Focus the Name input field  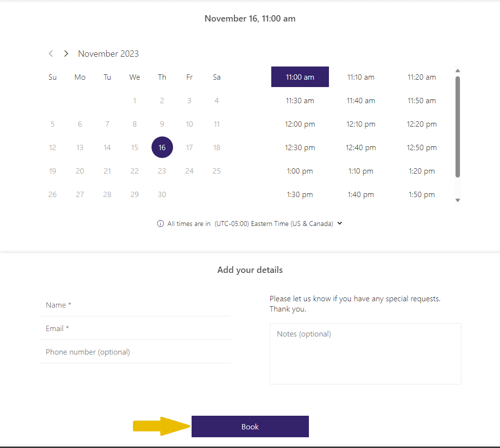tap(135, 305)
